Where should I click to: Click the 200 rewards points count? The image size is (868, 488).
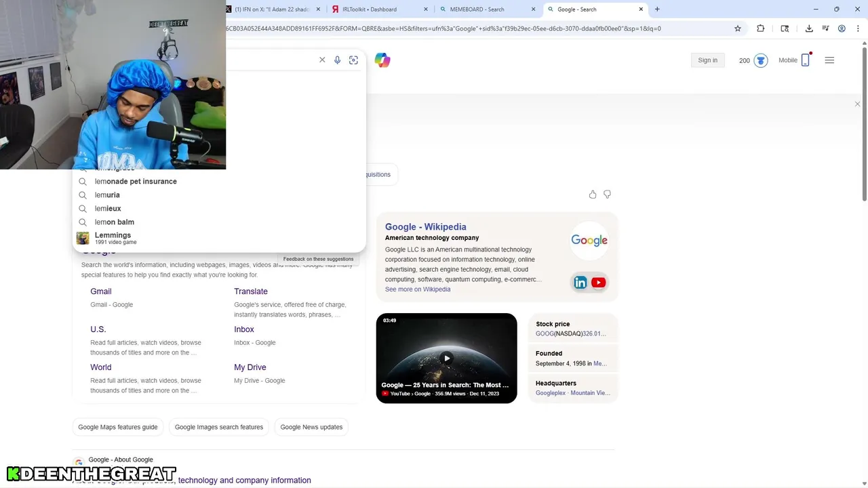pyautogui.click(x=745, y=60)
